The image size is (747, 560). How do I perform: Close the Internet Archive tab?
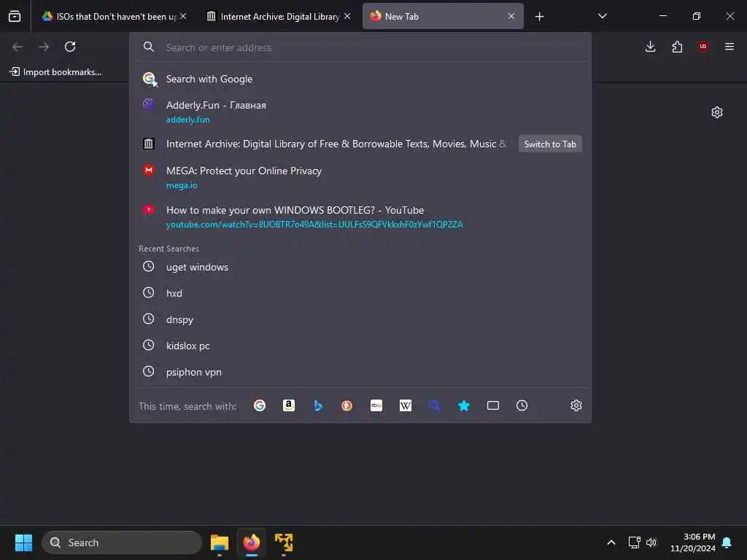coord(347,16)
